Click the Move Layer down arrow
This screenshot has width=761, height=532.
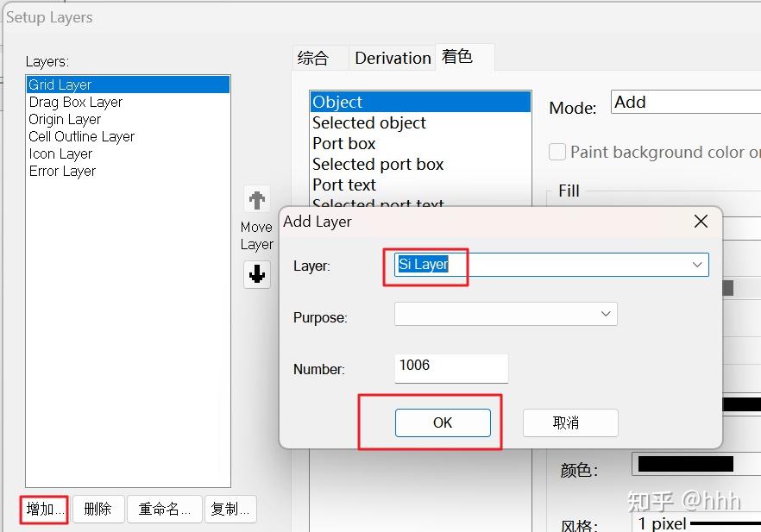256,274
